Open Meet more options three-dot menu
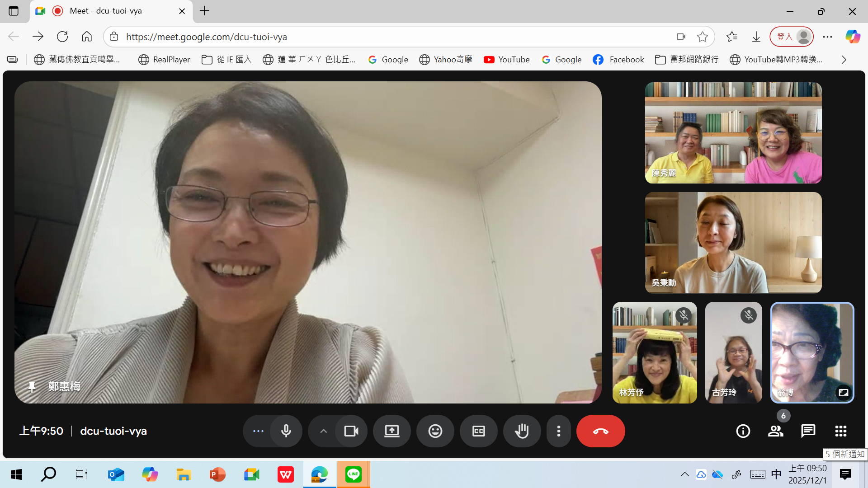Viewport: 868px width, 488px height. (x=559, y=431)
